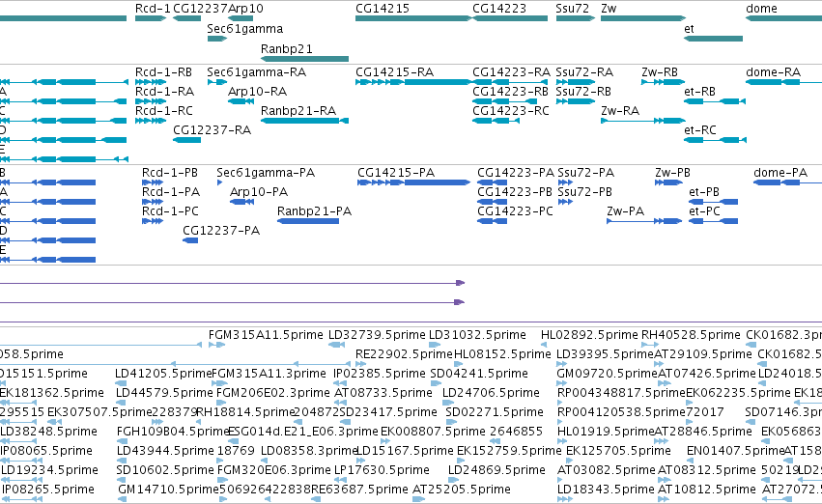Open the Sec61gamma gene label
Viewport: 822px width, 504px height.
(244, 29)
